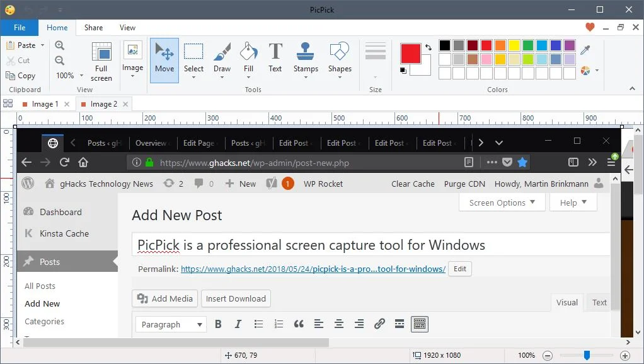This screenshot has width=644, height=364.
Task: Select the yellow color swatch
Action: pyautogui.click(x=514, y=45)
